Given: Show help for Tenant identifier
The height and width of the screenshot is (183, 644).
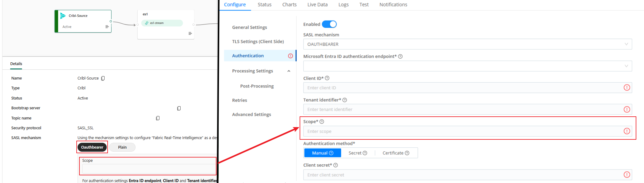Looking at the screenshot, I should click(344, 100).
